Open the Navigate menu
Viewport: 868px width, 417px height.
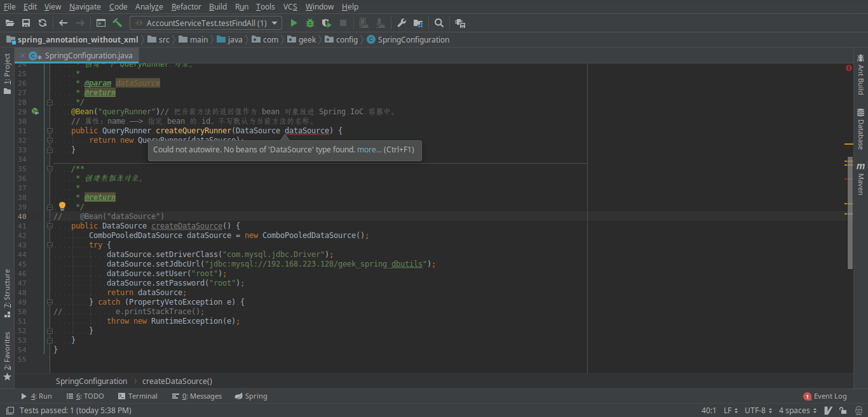pos(85,6)
